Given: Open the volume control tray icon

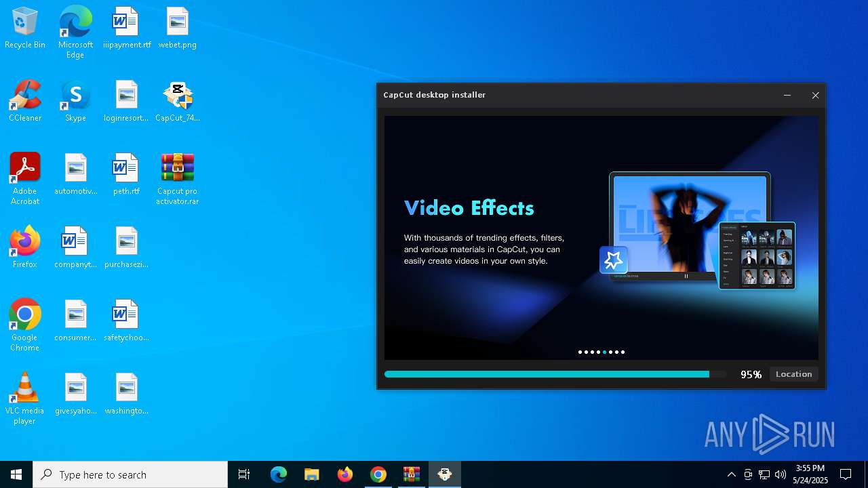Looking at the screenshot, I should (780, 474).
